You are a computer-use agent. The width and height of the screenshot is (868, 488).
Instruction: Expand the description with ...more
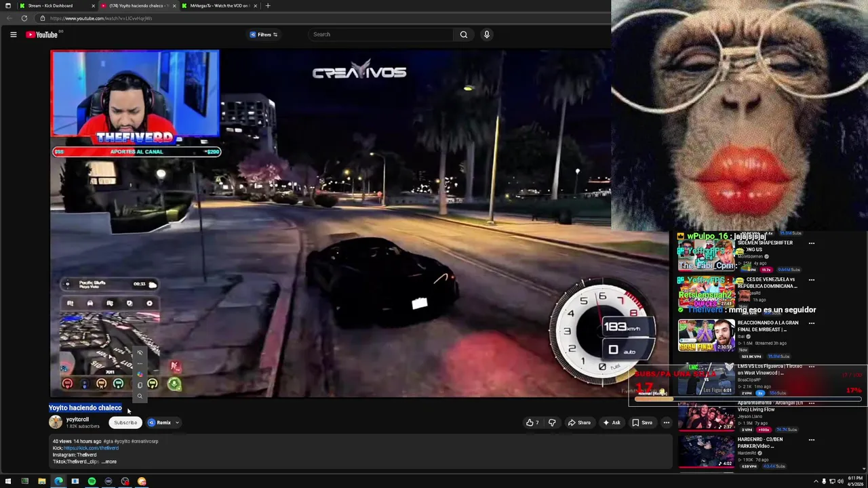pyautogui.click(x=109, y=462)
